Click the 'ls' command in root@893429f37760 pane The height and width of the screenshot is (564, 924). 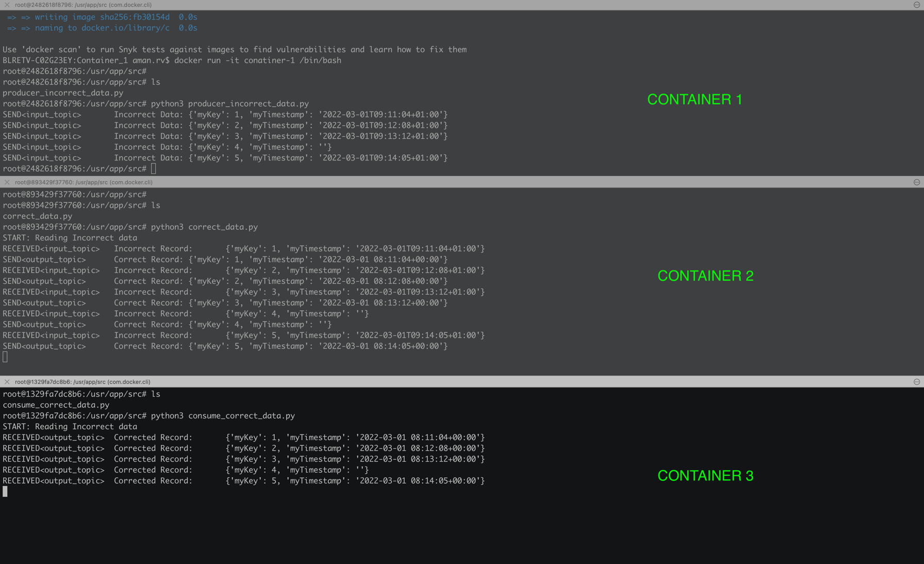(x=156, y=205)
